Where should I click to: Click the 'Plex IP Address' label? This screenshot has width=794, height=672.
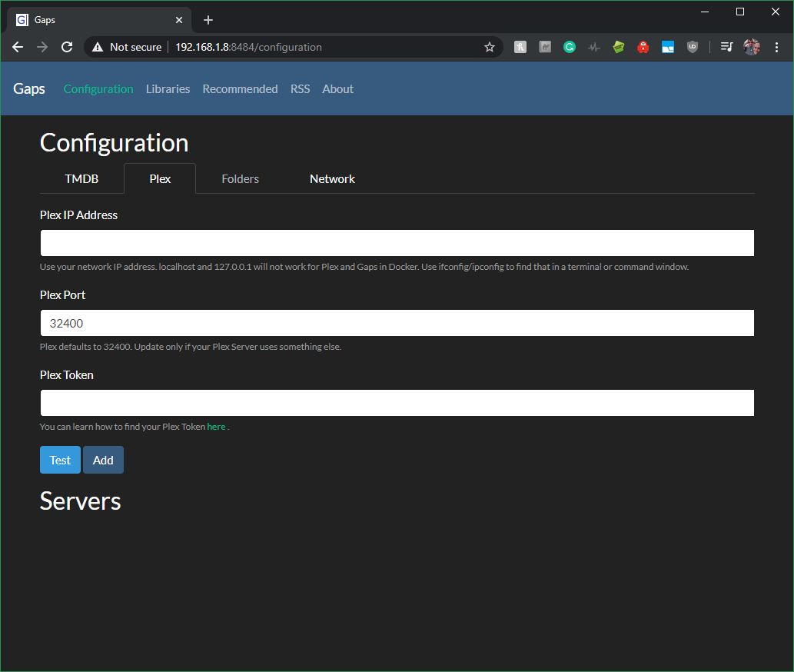point(78,215)
